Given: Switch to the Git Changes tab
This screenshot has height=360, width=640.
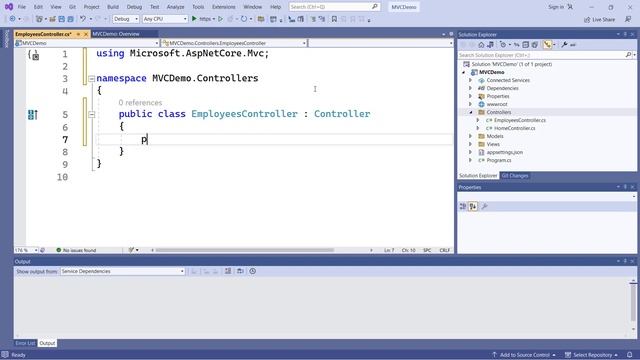Looking at the screenshot, I should 515,176.
